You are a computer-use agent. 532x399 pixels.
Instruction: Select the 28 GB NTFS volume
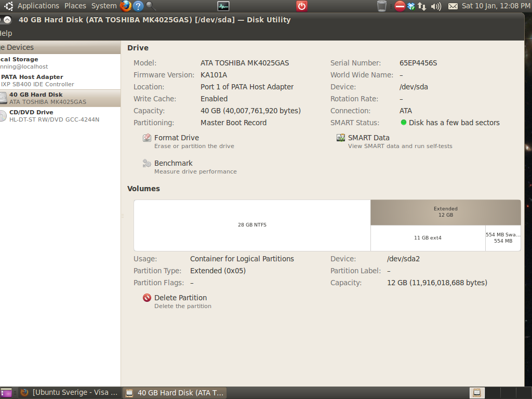252,225
